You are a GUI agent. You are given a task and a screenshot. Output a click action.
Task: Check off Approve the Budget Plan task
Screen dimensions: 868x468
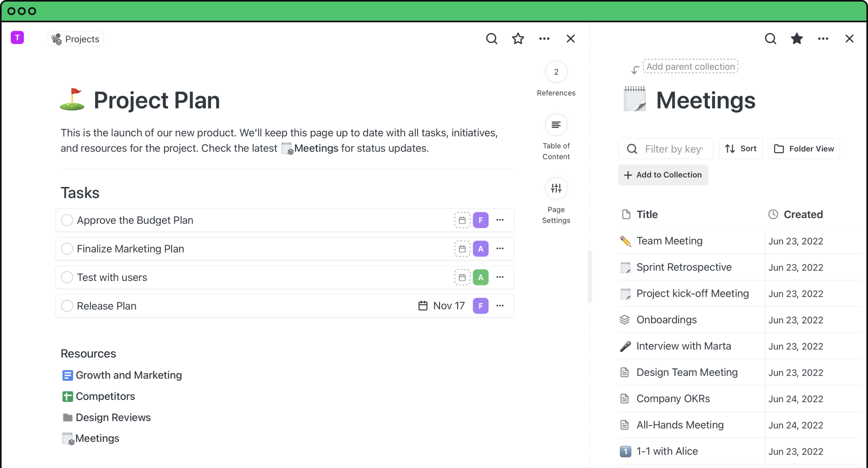point(67,220)
